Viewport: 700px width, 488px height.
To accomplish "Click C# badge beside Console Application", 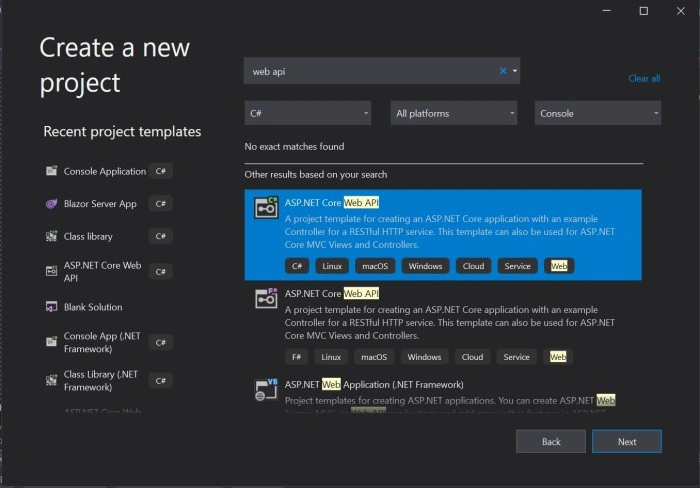I will point(161,171).
